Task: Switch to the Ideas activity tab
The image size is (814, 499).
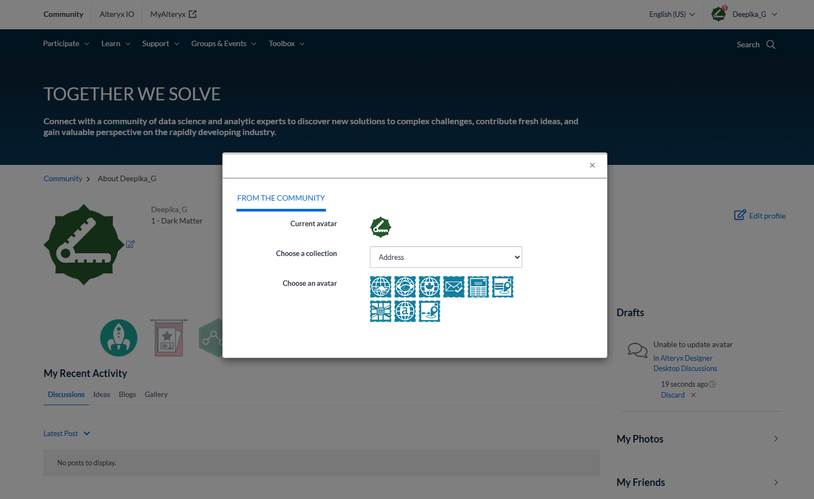Action: pos(102,395)
